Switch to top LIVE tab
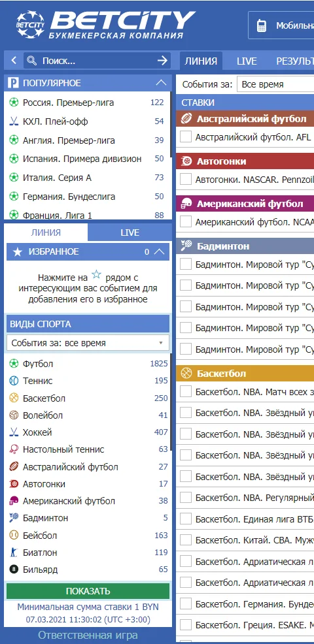 click(x=247, y=61)
